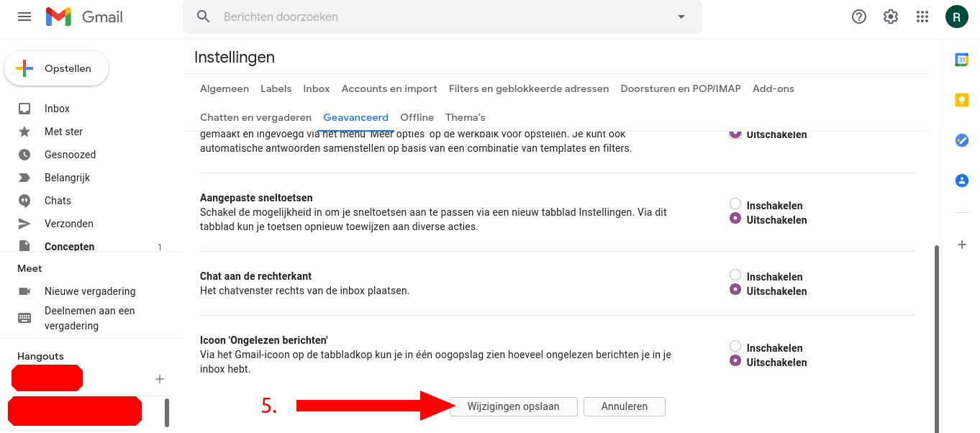
Task: Open Google Keep side panel icon
Action: click(x=961, y=100)
